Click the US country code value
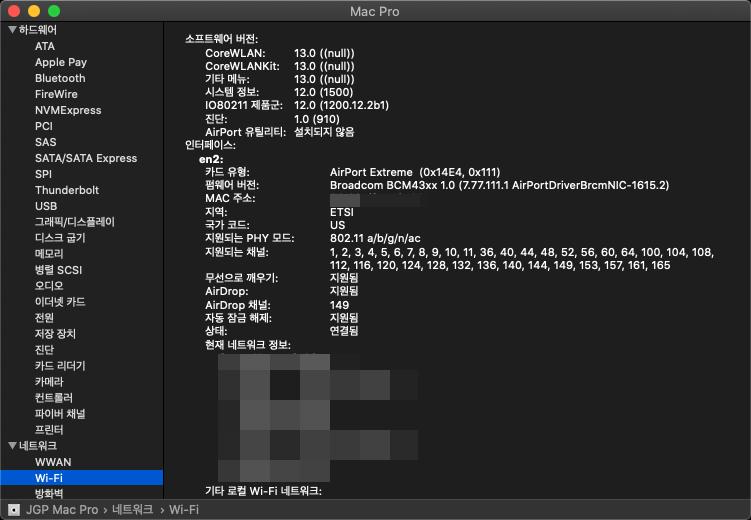751x520 pixels. [338, 225]
